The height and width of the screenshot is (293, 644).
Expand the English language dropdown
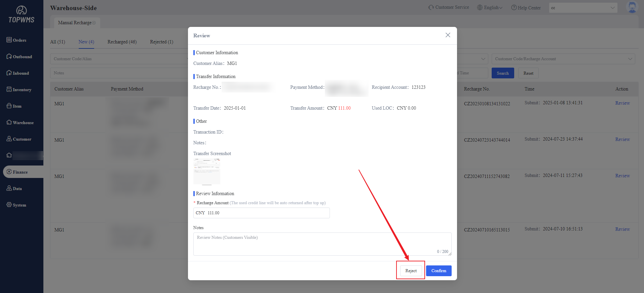tap(490, 8)
